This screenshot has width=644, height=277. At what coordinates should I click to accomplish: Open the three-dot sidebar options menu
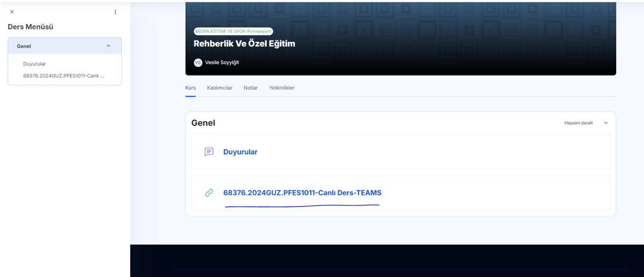115,12
